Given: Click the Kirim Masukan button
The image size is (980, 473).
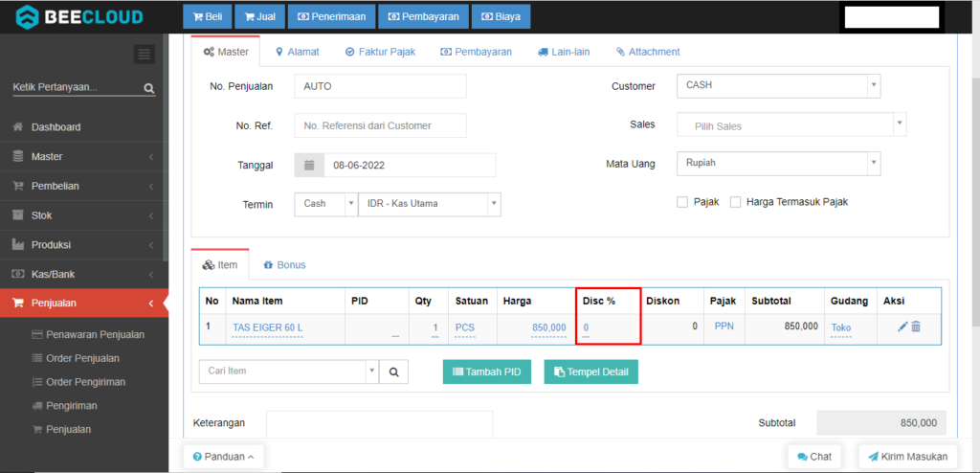Looking at the screenshot, I should pos(908,457).
